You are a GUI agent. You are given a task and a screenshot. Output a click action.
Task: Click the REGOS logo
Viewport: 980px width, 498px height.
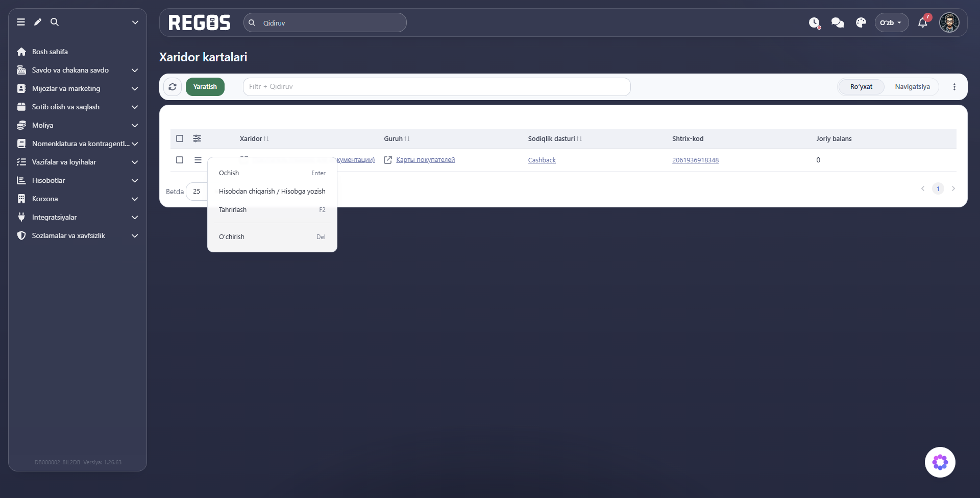click(200, 22)
